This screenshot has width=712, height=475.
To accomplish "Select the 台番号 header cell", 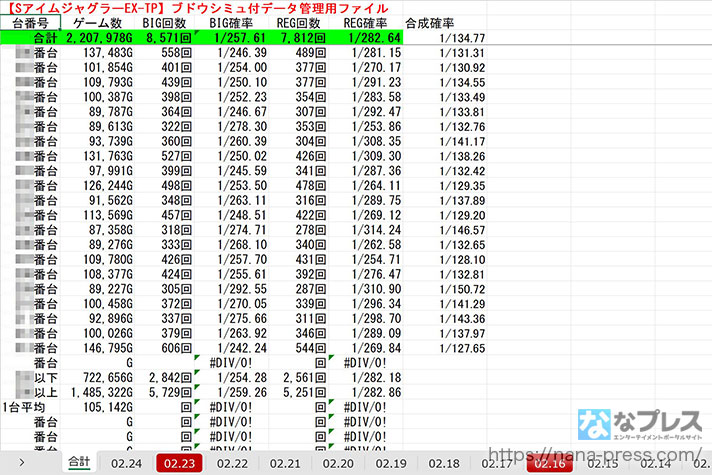I will click(30, 23).
